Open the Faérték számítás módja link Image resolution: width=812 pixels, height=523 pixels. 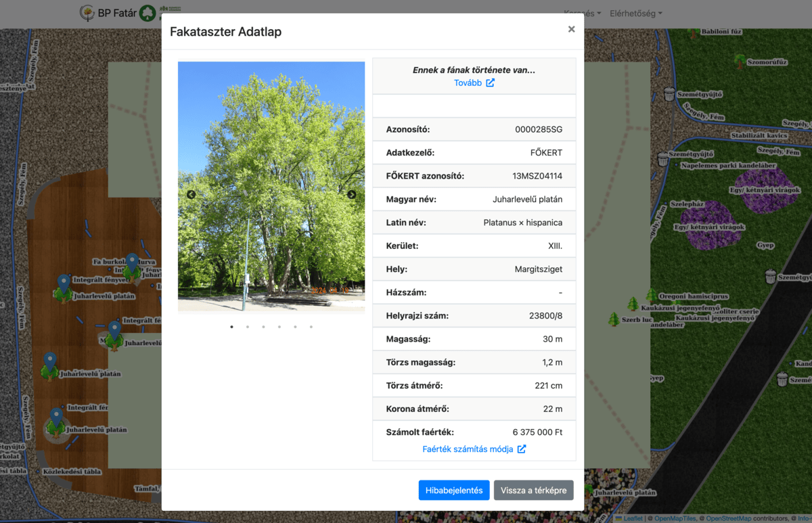[x=468, y=449]
